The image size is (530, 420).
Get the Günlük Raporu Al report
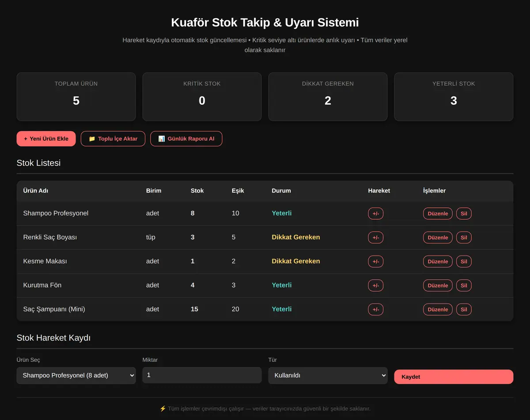point(186,139)
